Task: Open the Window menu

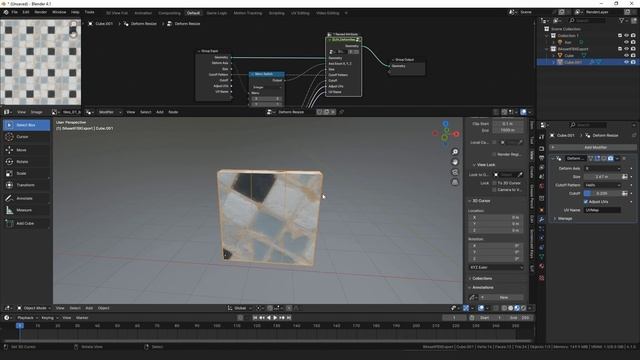Action: coord(59,13)
